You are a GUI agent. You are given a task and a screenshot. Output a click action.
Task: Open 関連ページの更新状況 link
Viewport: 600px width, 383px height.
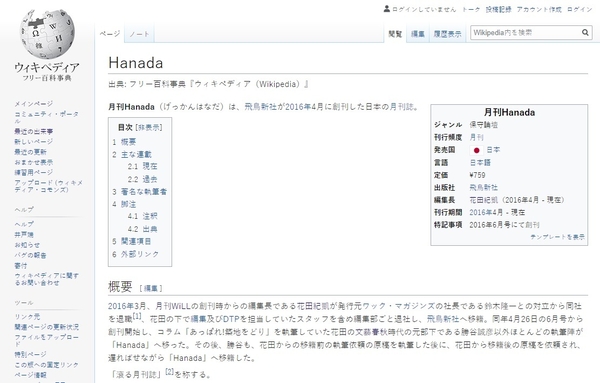point(47,327)
